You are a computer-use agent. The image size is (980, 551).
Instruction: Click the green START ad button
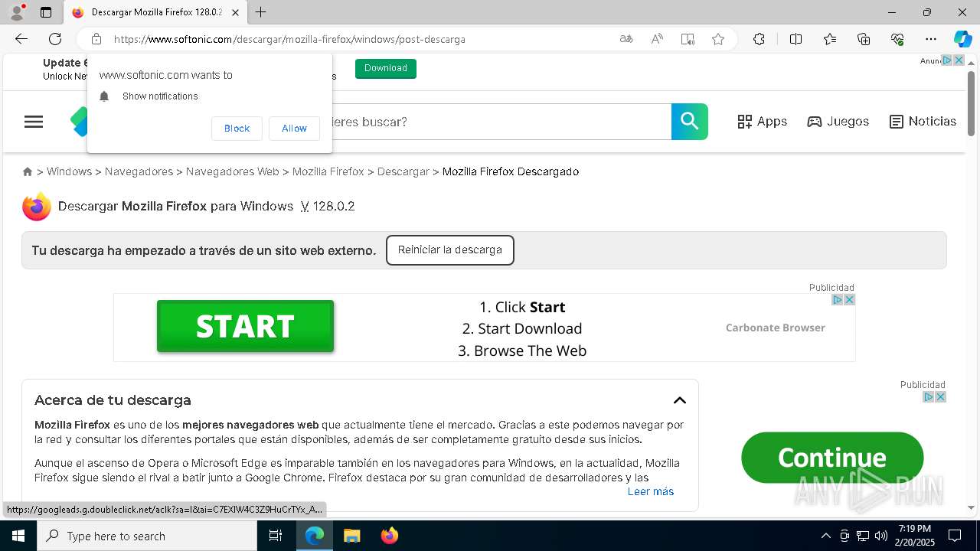245,326
